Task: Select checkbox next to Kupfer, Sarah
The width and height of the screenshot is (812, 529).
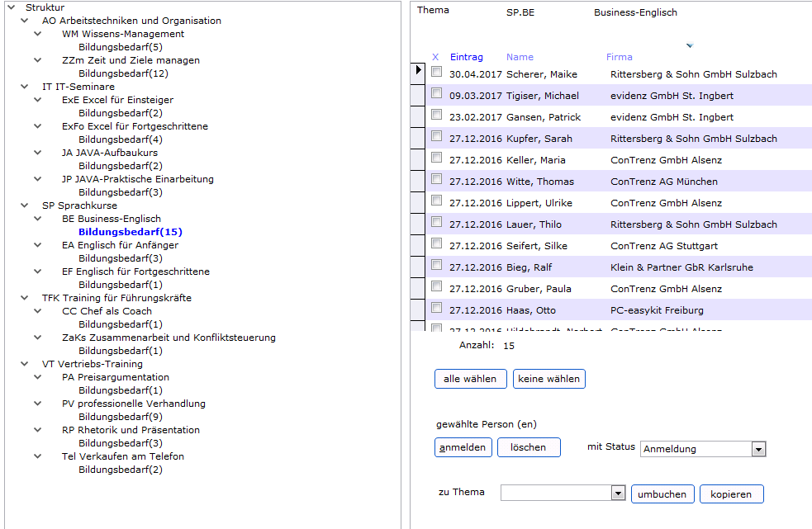Action: [436, 136]
